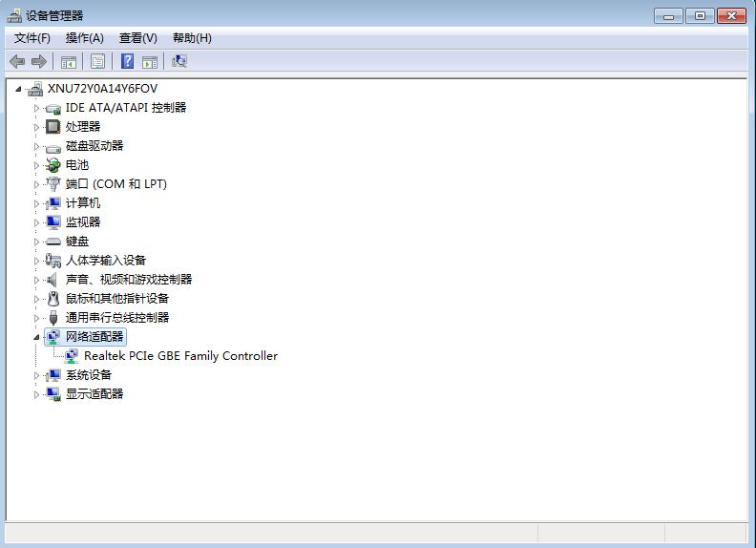Click the Device Manager title bar icon
The width and height of the screenshot is (756, 548).
point(14,15)
